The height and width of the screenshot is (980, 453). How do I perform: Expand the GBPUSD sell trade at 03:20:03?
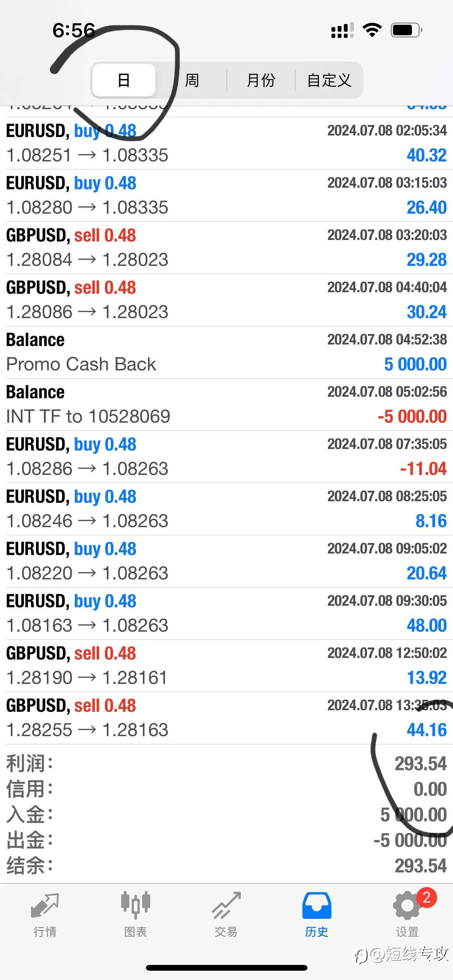(x=226, y=248)
